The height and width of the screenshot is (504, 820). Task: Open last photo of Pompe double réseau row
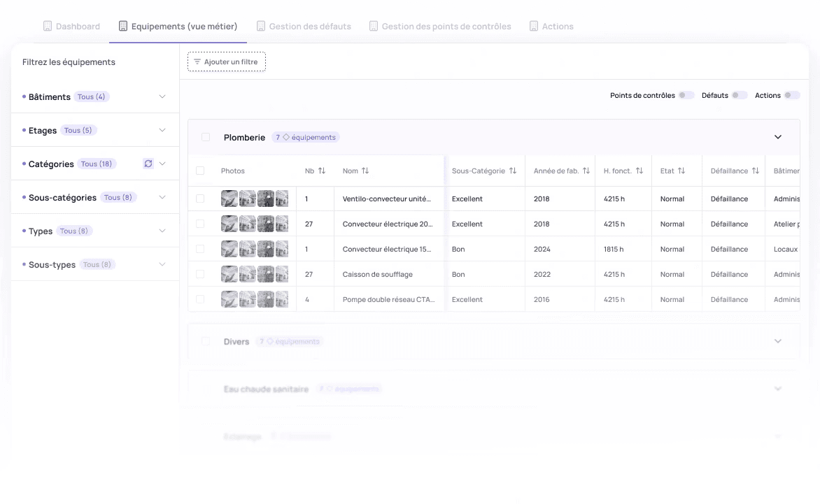coord(282,299)
